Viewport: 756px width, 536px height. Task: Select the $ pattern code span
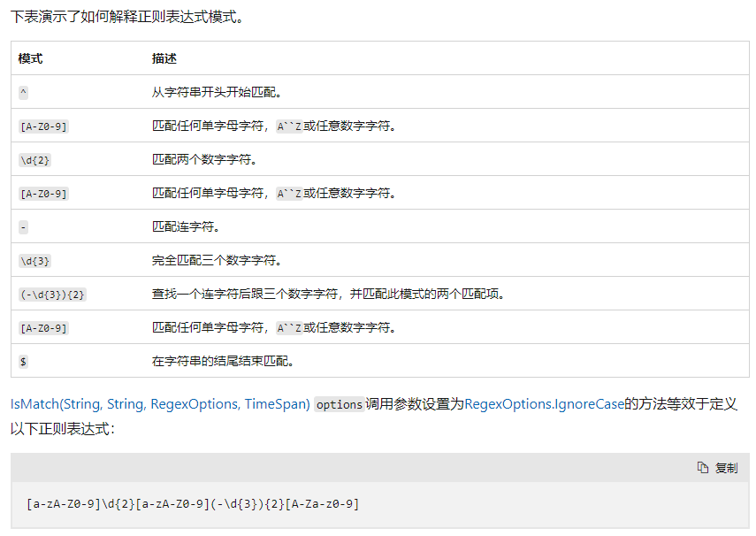tap(21, 361)
